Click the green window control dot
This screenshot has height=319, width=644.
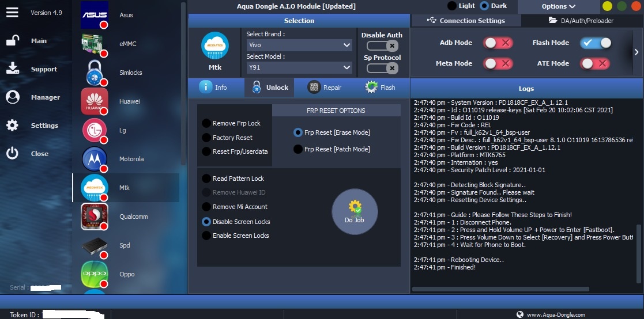(622, 6)
